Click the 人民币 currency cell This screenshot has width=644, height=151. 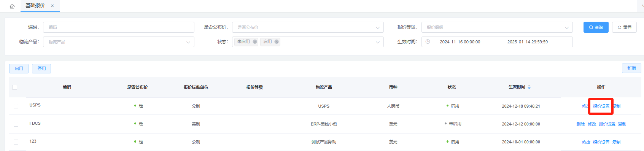393,106
